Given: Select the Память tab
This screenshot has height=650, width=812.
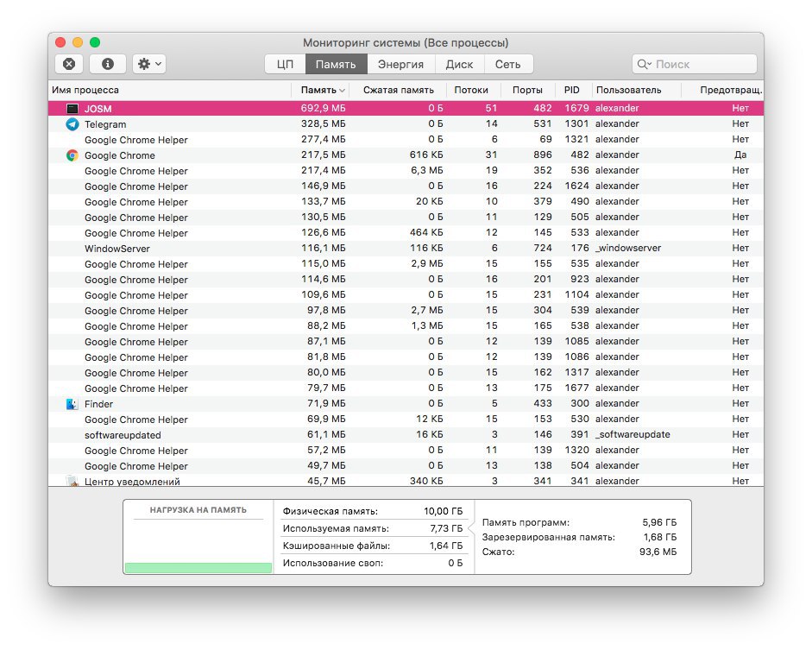Looking at the screenshot, I should (x=336, y=64).
